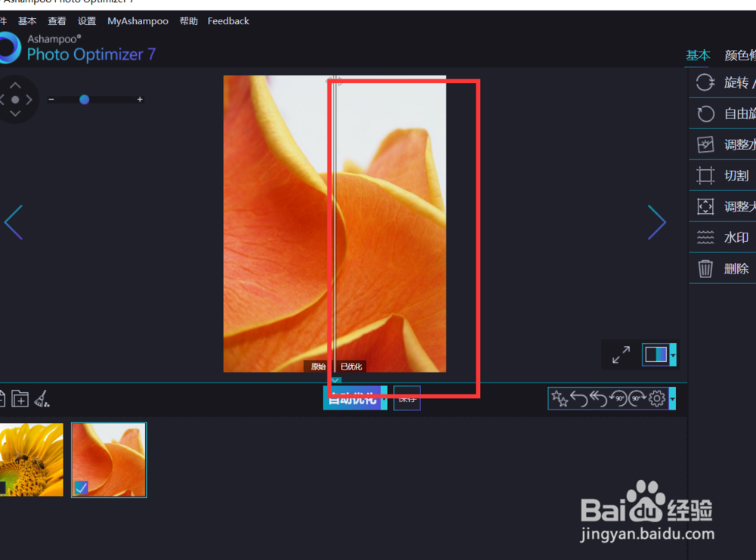Click the split before/after view mode icon
This screenshot has width=756, height=560.
(655, 354)
